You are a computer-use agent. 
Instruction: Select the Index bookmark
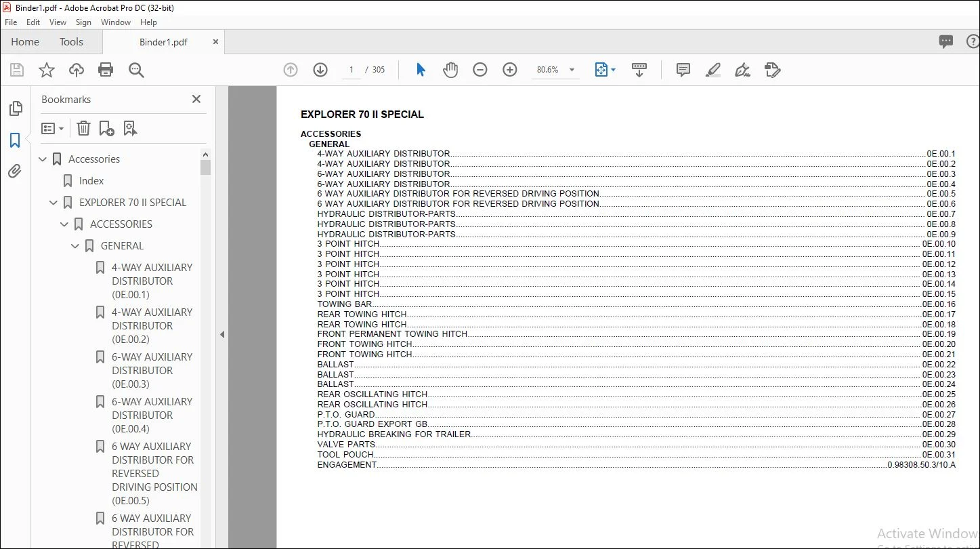91,181
